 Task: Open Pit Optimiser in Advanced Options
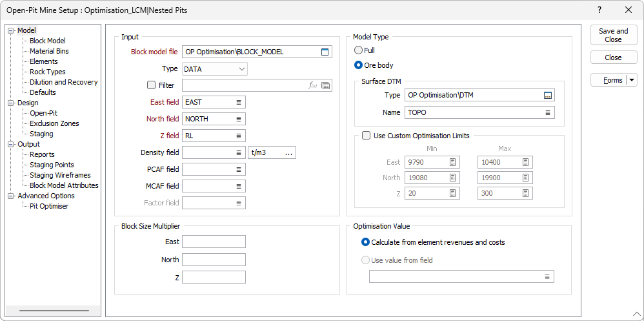[49, 206]
